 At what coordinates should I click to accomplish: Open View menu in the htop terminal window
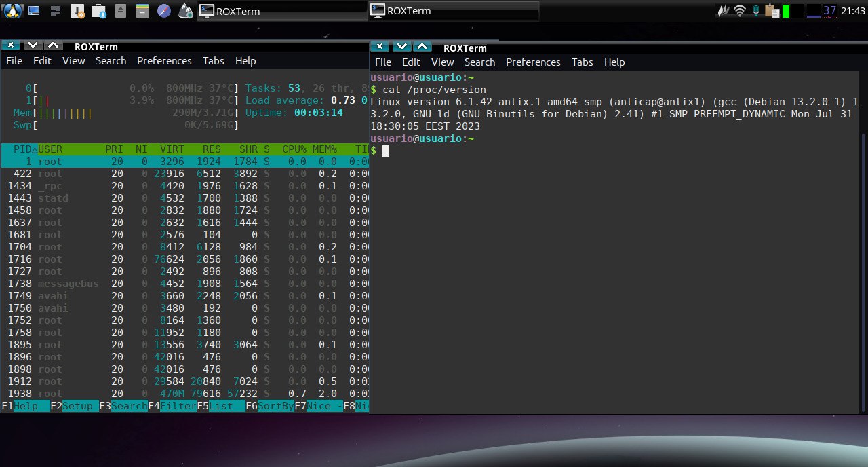tap(73, 61)
